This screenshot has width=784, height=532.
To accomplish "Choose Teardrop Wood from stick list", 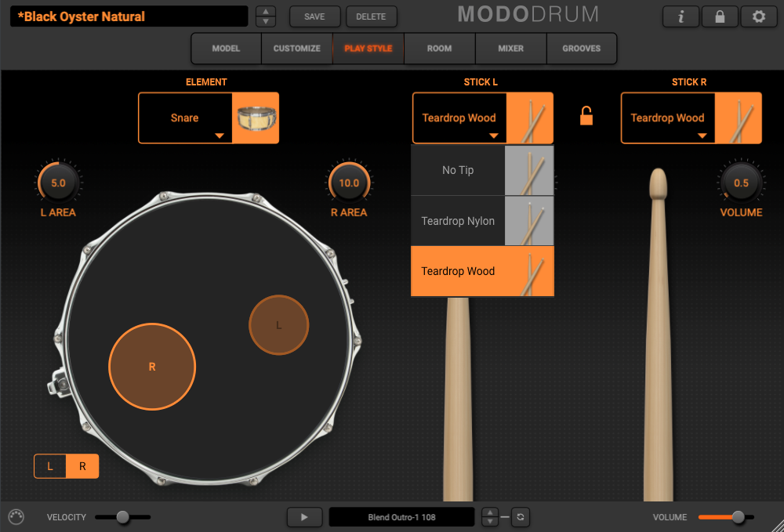I will click(x=482, y=271).
